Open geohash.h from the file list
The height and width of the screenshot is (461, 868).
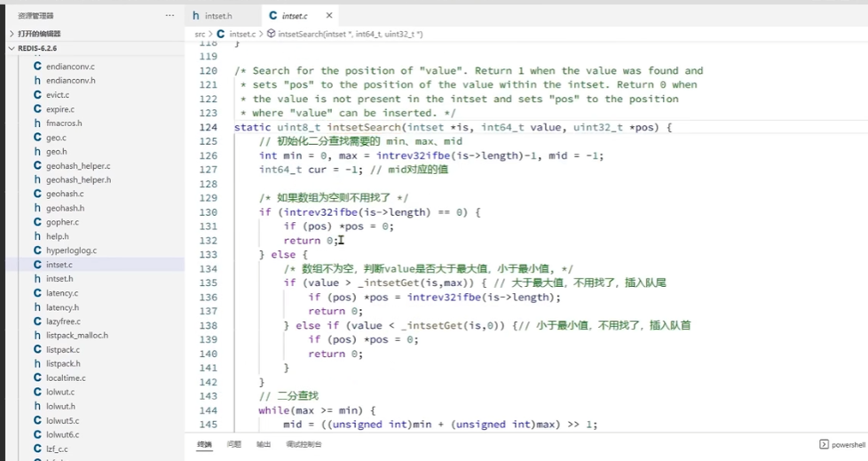click(66, 208)
